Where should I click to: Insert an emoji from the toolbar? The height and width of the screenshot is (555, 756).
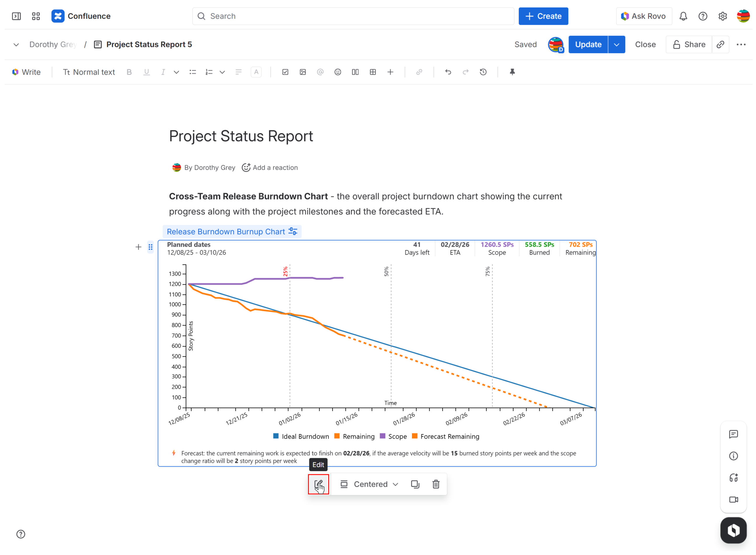tap(337, 72)
